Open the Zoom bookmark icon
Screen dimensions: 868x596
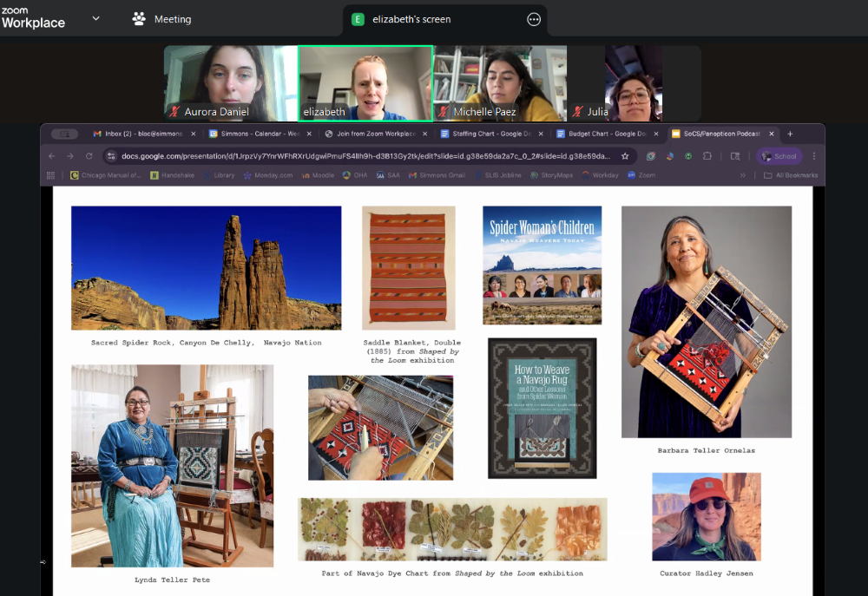pyautogui.click(x=641, y=175)
